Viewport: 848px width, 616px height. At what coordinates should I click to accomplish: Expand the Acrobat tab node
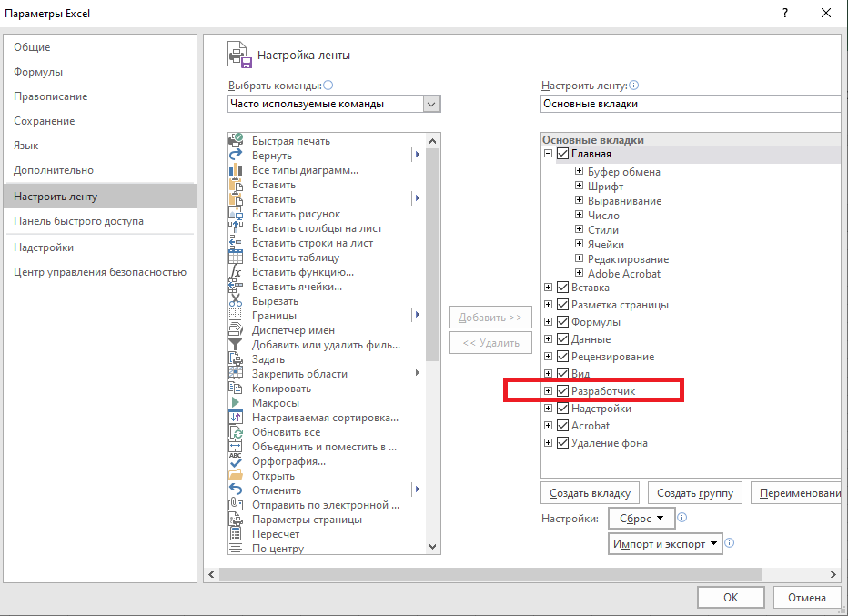coord(548,425)
